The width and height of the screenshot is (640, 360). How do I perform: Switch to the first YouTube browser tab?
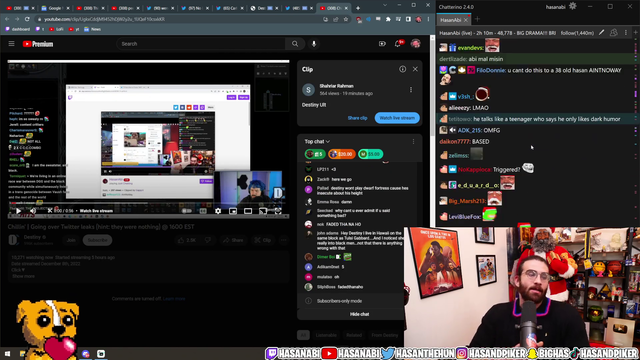(20, 8)
